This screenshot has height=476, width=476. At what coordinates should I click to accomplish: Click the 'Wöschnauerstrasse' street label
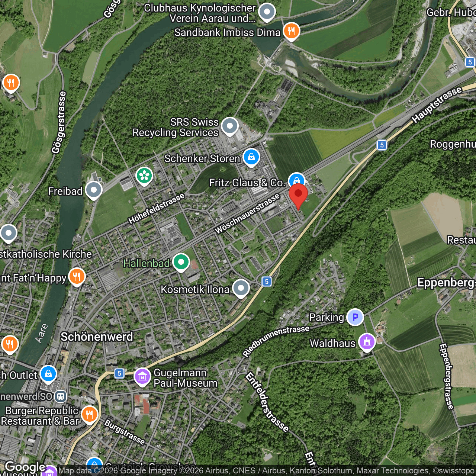coord(247,214)
